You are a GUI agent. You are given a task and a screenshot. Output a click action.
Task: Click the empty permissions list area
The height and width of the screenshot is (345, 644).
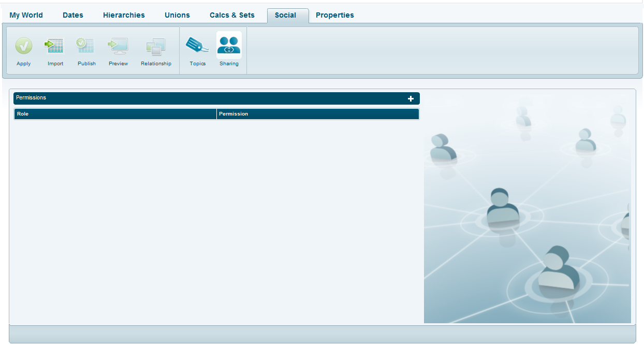click(x=216, y=218)
